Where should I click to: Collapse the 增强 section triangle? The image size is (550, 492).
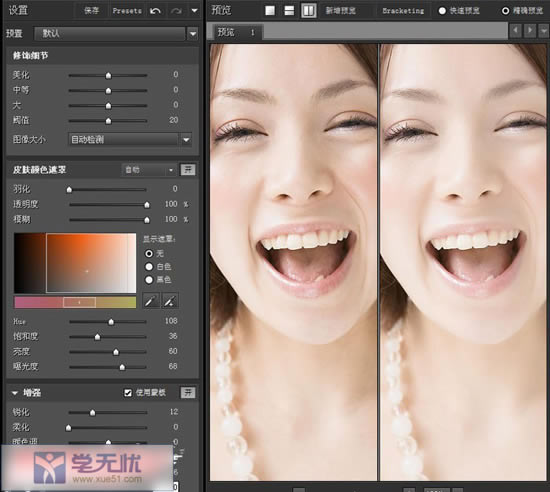[15, 393]
